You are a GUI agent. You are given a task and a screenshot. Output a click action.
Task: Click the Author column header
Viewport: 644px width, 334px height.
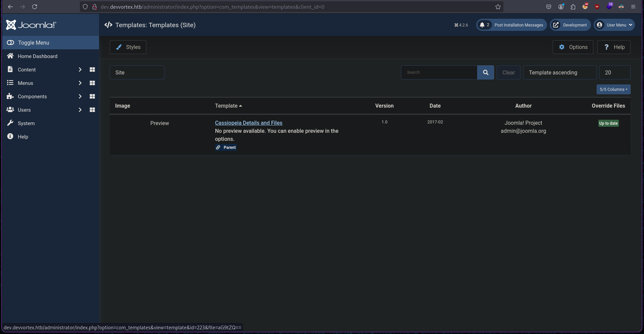pos(523,106)
